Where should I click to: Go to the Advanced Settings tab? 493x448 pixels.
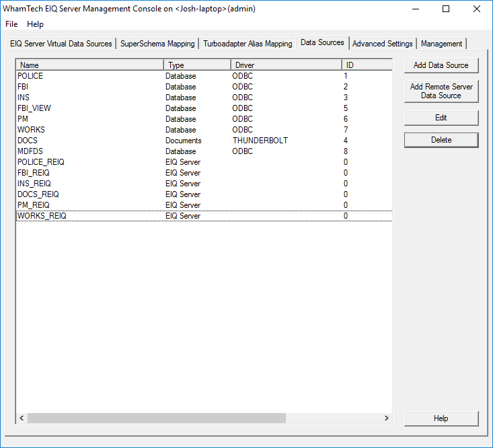pos(382,44)
